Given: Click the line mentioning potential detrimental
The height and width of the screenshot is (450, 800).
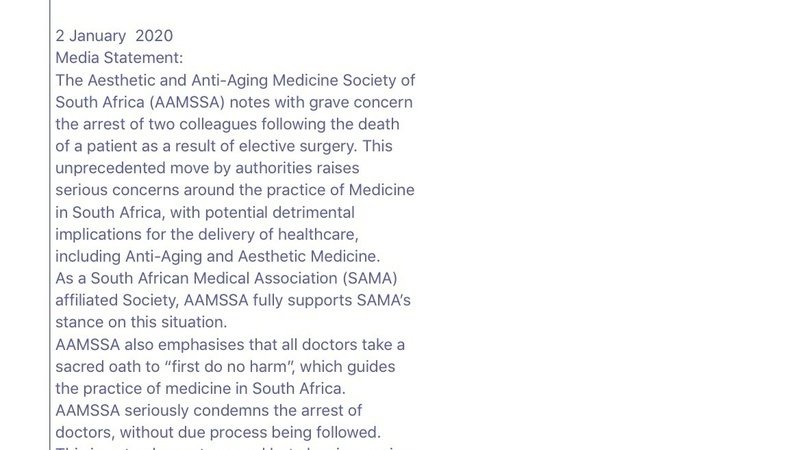Looking at the screenshot, I should coord(205,212).
